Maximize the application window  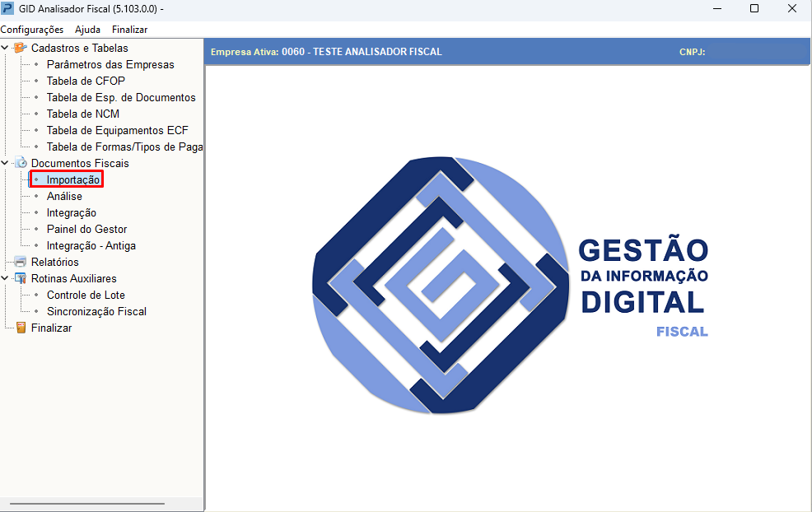tap(754, 9)
